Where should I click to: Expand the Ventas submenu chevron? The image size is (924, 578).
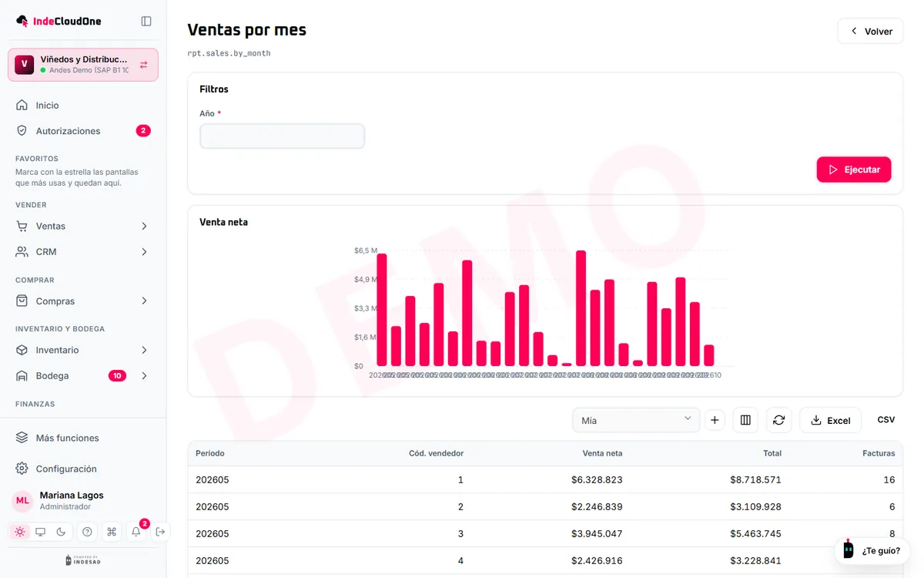tap(144, 226)
